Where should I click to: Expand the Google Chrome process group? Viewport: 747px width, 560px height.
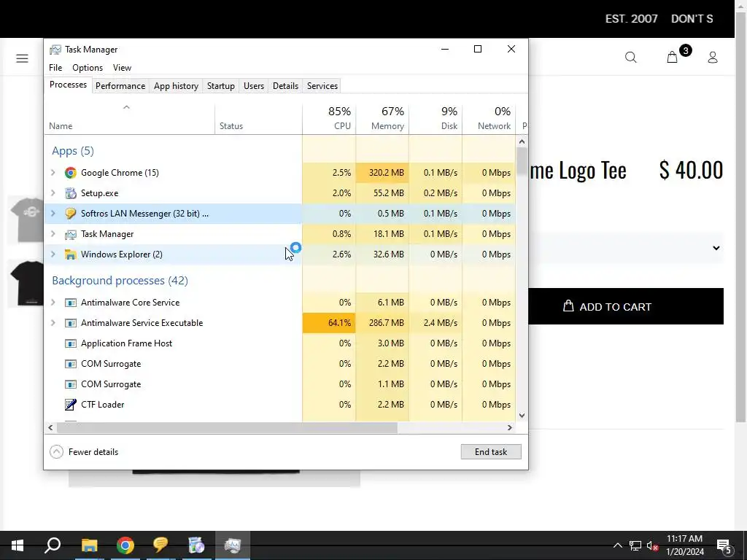[x=53, y=173]
